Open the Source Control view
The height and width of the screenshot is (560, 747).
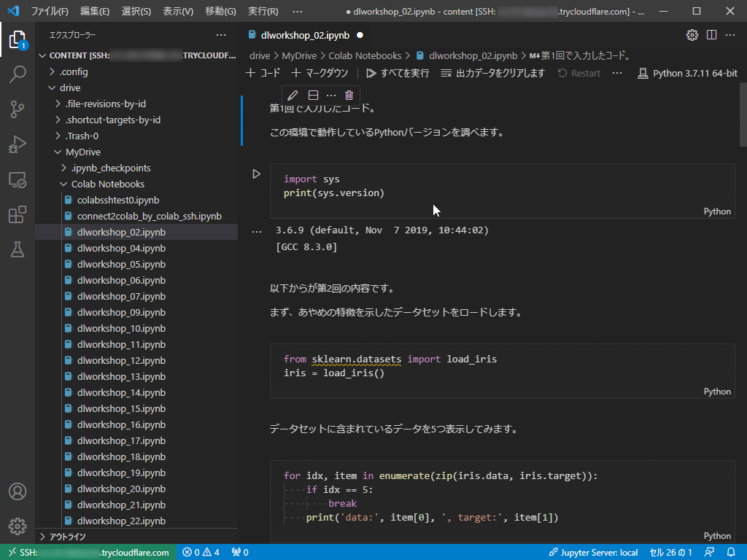[x=18, y=106]
